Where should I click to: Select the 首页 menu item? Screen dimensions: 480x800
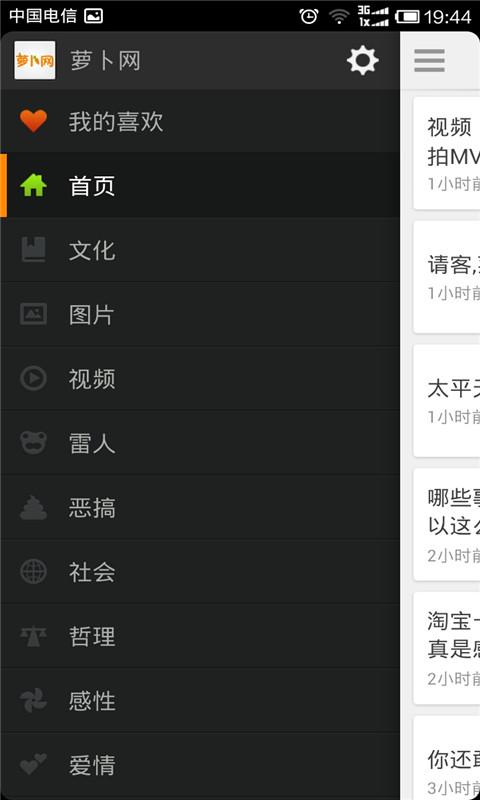200,186
